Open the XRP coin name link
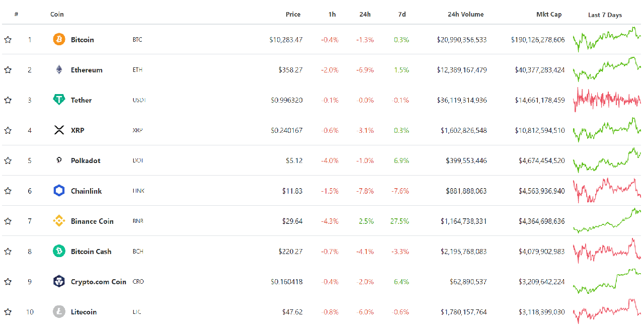This screenshot has width=644, height=328. pyautogui.click(x=77, y=130)
